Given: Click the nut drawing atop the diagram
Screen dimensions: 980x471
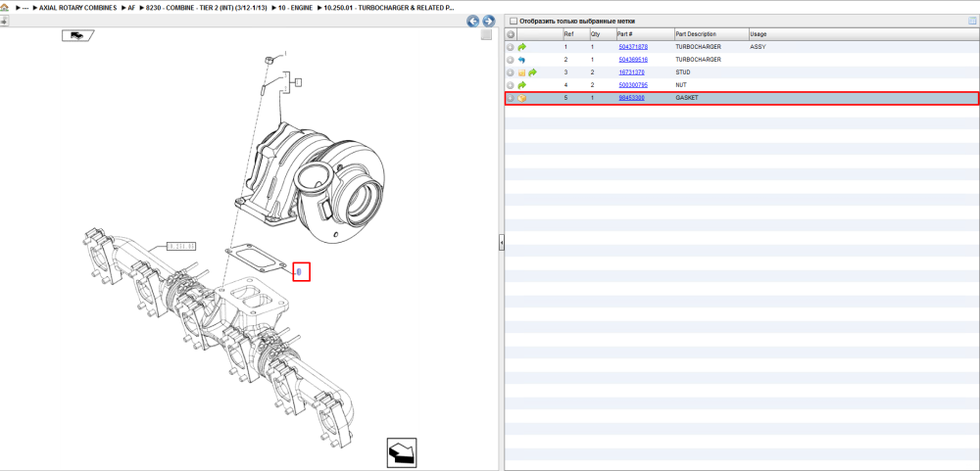Looking at the screenshot, I should 268,60.
